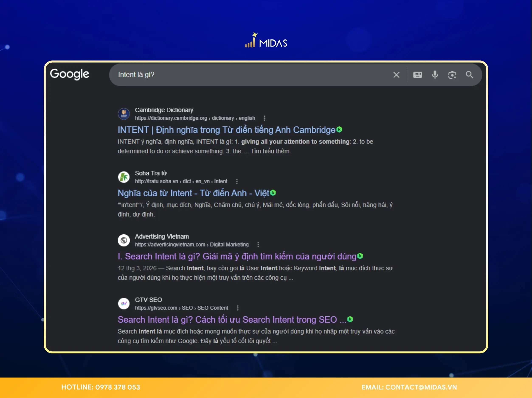Click the dictionary.cambridge.org URL breadcrumb

click(195, 118)
